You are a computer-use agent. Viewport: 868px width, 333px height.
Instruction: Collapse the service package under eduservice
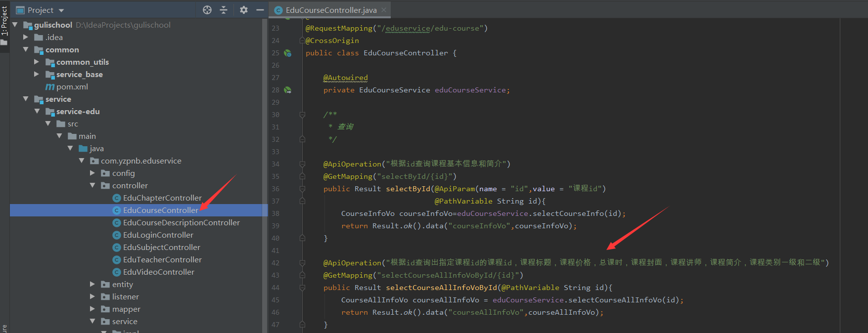92,321
